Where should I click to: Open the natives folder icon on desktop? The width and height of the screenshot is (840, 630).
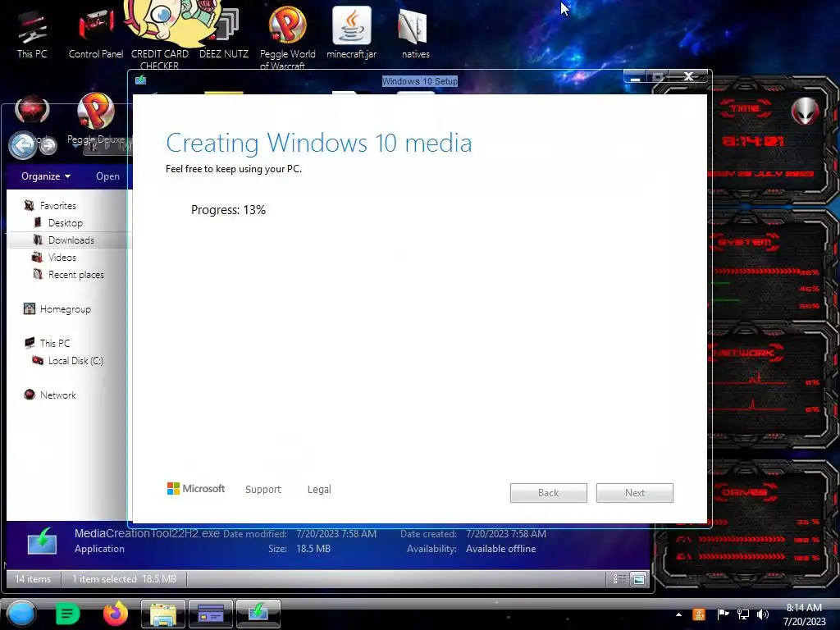pos(415,34)
